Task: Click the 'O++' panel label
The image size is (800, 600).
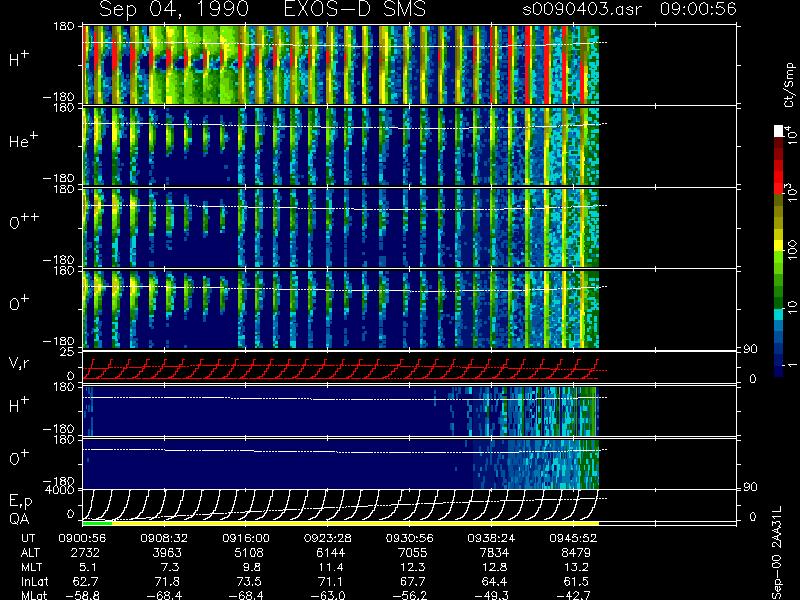Action: [24, 221]
